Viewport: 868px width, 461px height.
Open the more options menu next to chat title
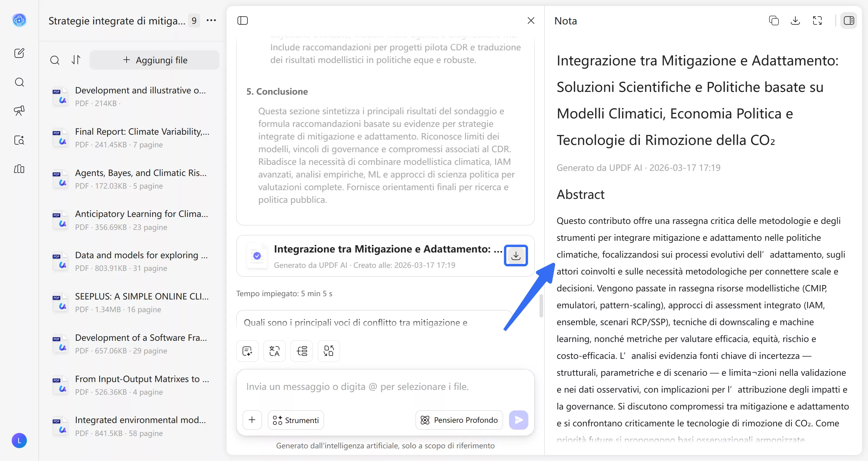(211, 20)
